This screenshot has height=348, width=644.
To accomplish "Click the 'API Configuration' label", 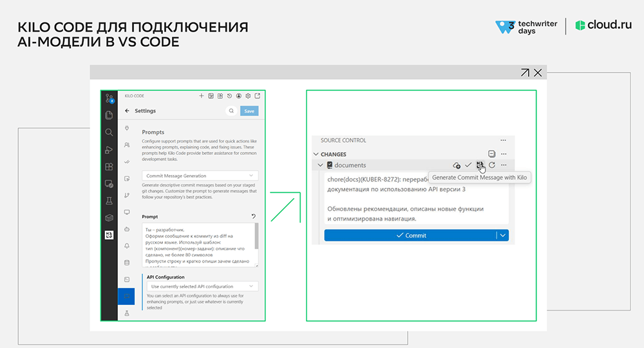I will tap(166, 277).
